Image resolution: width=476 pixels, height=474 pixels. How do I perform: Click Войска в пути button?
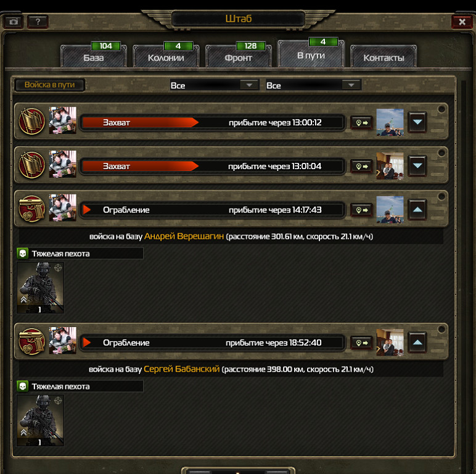(49, 85)
